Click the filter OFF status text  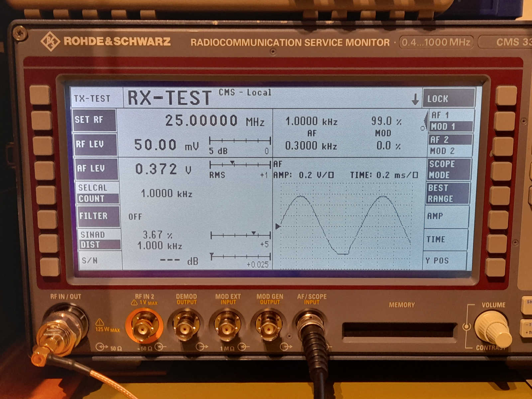[x=135, y=217]
